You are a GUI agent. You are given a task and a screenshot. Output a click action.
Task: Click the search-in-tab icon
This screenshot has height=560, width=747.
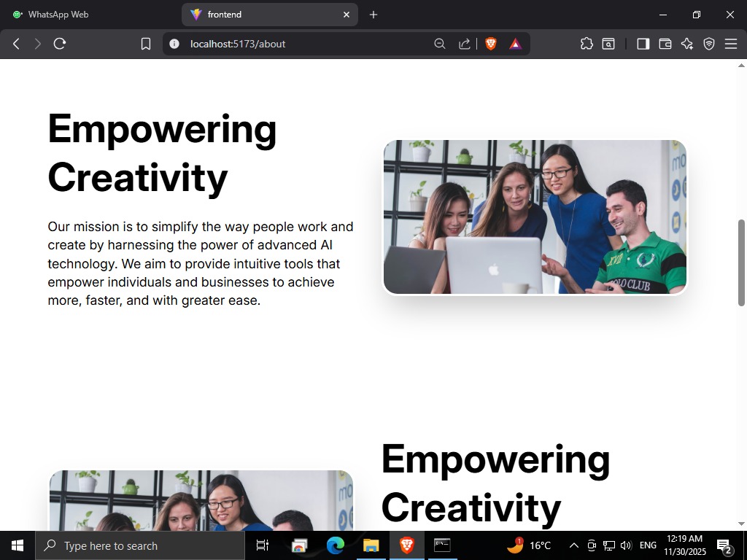point(608,44)
